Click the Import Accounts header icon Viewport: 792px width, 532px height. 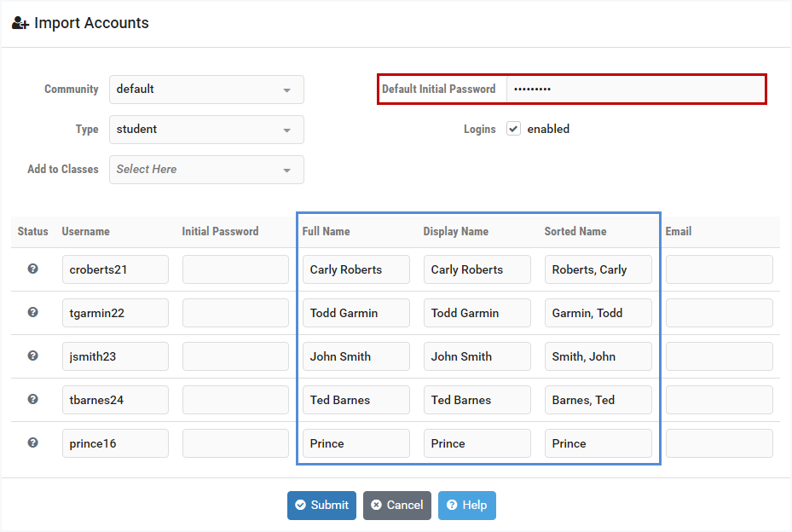[x=20, y=23]
